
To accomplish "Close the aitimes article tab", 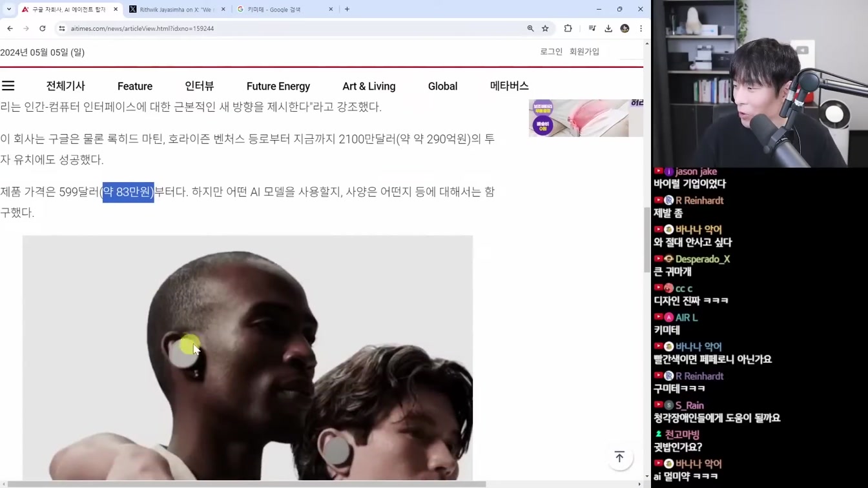I will coord(116,10).
